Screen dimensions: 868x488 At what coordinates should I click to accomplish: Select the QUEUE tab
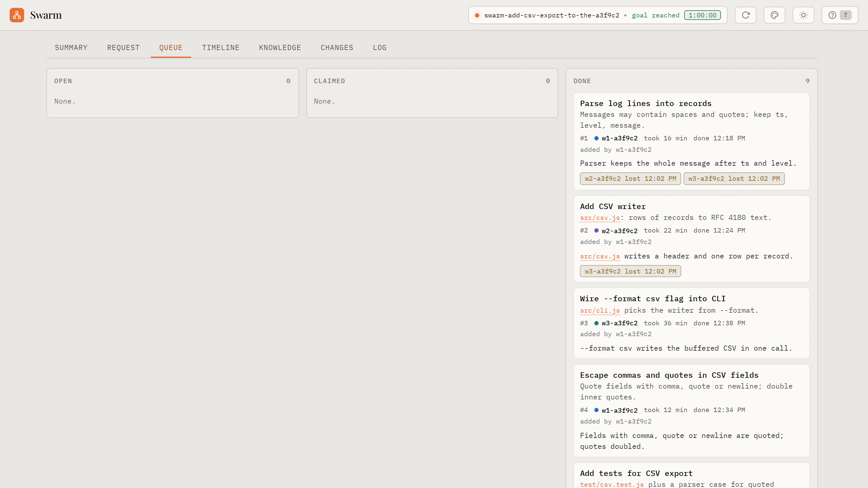point(171,48)
